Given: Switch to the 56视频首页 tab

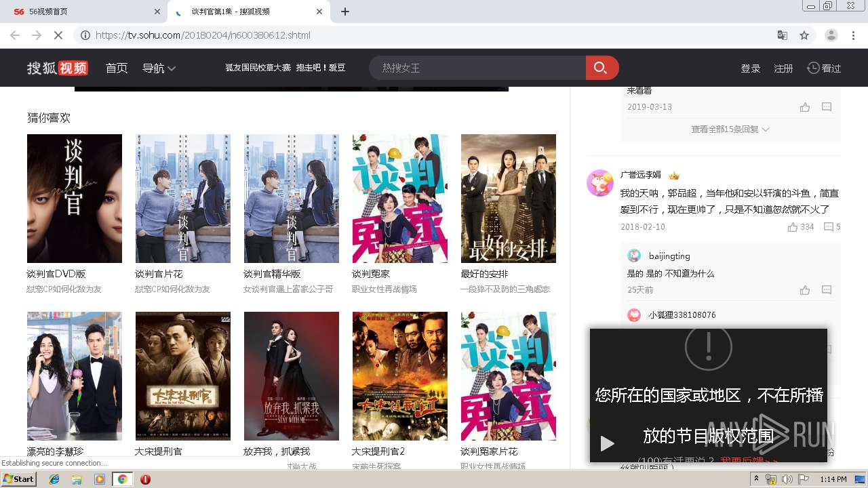Looking at the screenshot, I should (85, 12).
